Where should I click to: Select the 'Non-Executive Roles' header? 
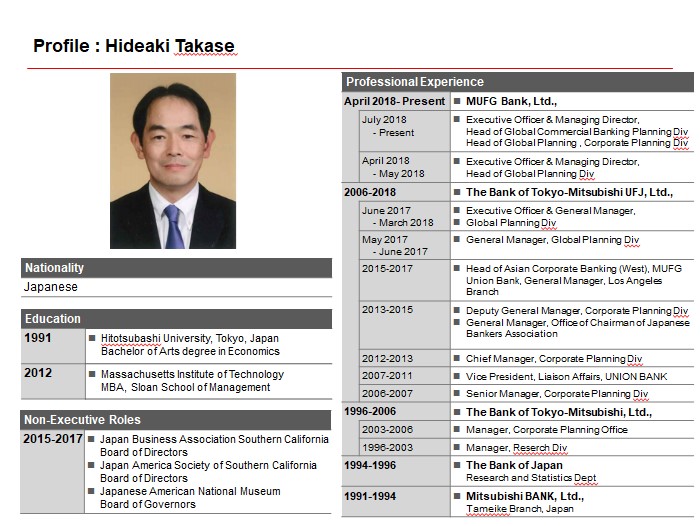pyautogui.click(x=175, y=420)
